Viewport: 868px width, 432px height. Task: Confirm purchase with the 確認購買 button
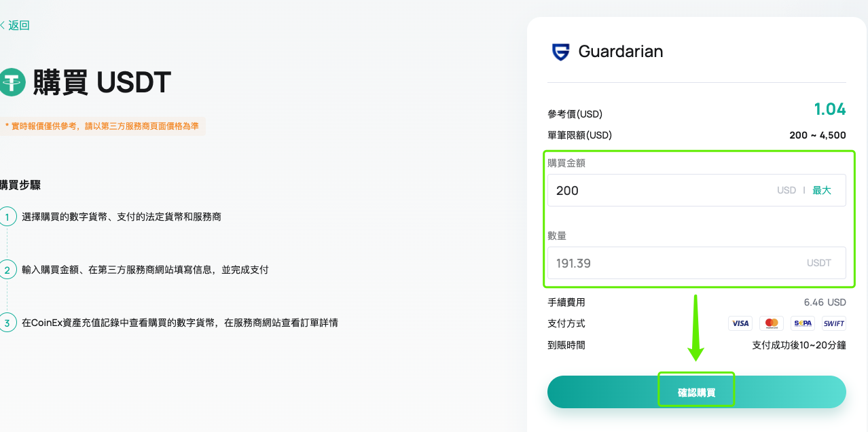pos(697,392)
